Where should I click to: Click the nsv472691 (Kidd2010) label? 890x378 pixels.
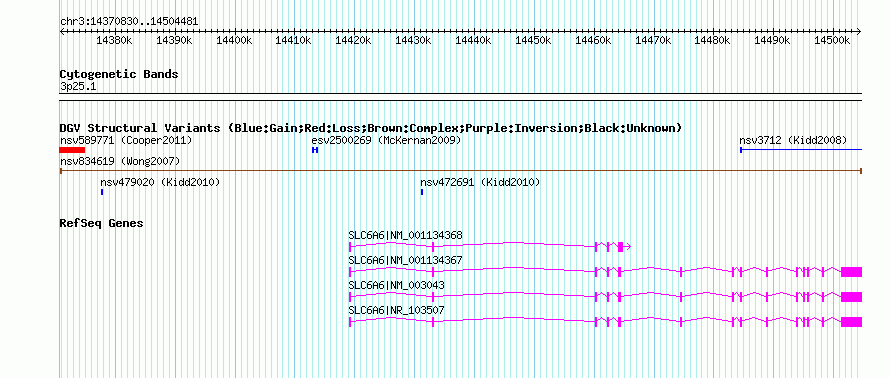click(x=480, y=183)
